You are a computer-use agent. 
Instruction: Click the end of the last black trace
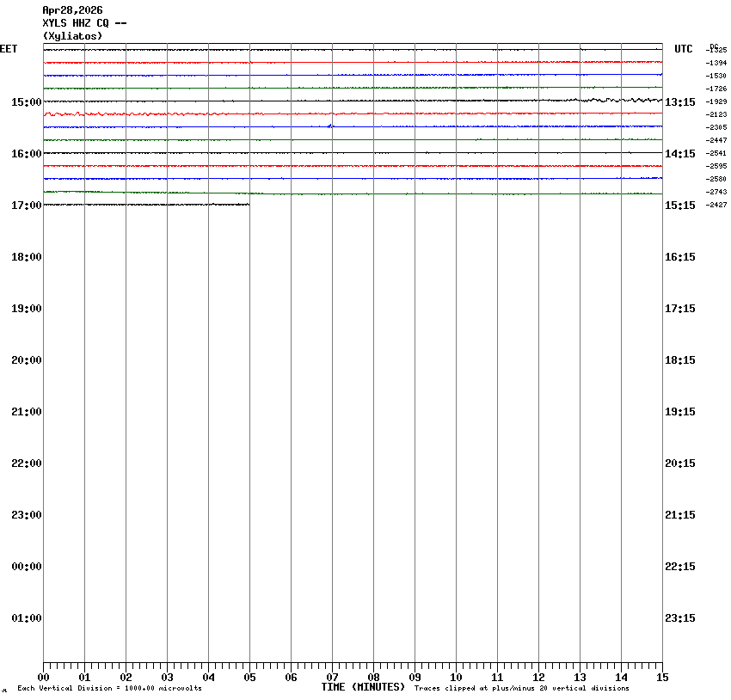249,205
